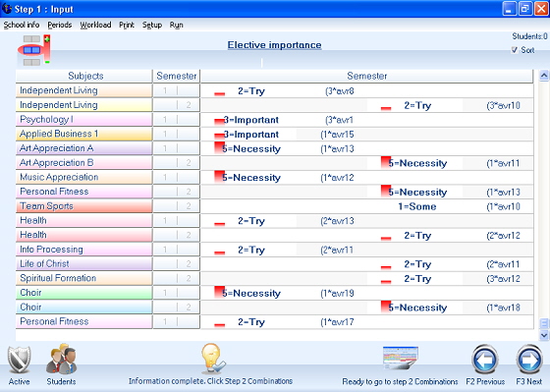550x392 pixels.
Task: Click the row navigator icon at top left
Action: (31, 50)
